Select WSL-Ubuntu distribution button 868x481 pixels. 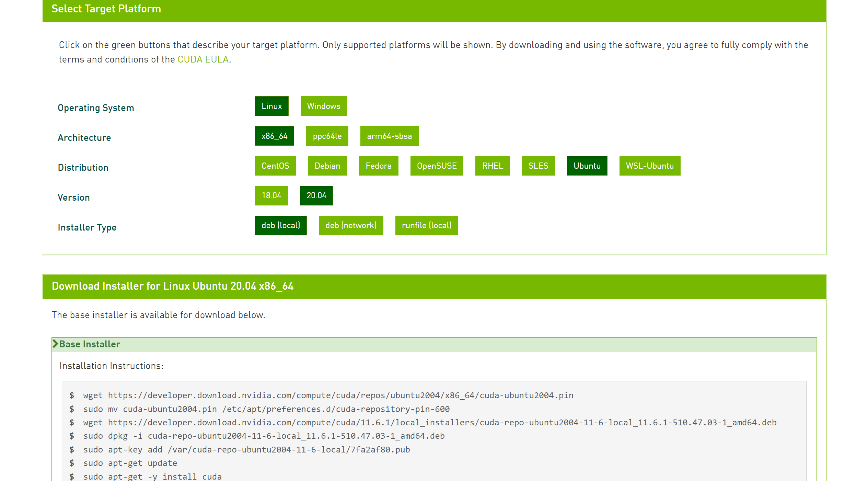(x=650, y=166)
